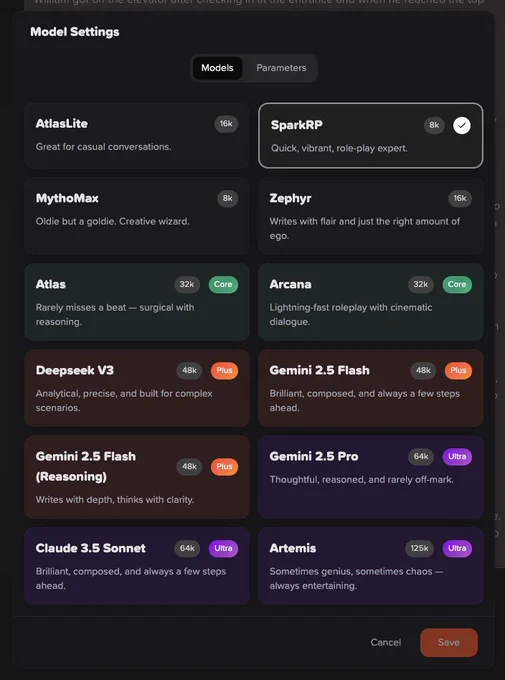505x680 pixels.
Task: Choose the MythoMax model option
Action: (137, 216)
